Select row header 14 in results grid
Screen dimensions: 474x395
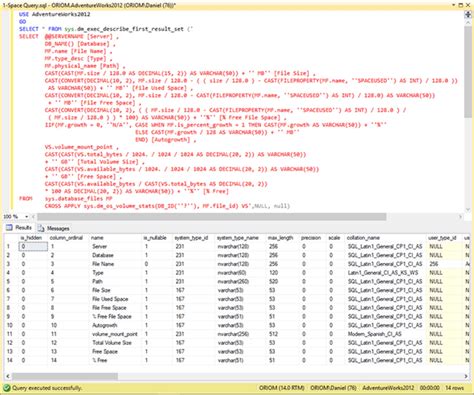(x=10, y=360)
